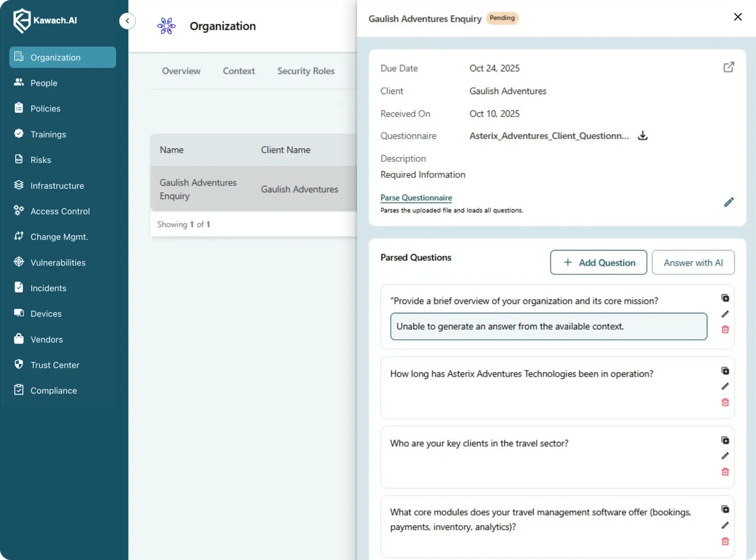Image resolution: width=756 pixels, height=560 pixels.
Task: Open the Security Roles tab
Action: click(306, 71)
